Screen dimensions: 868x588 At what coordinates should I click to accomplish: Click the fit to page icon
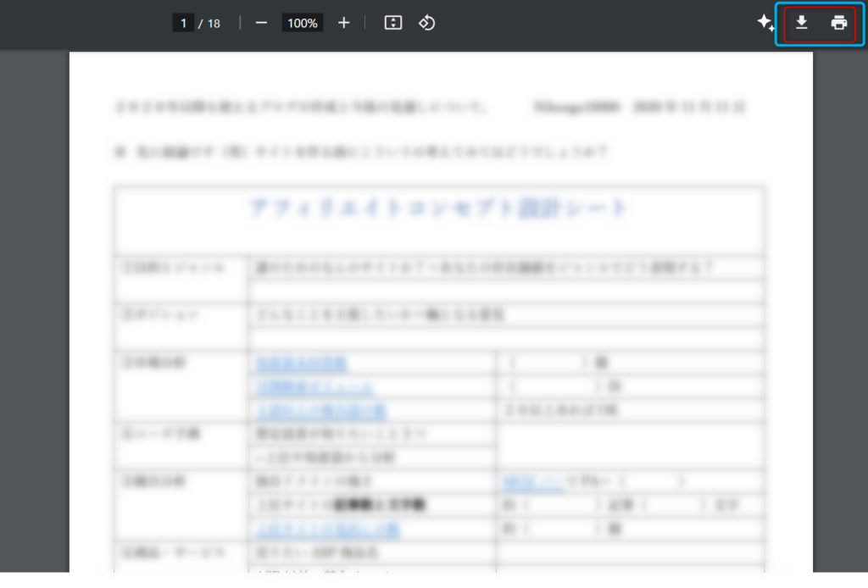pyautogui.click(x=393, y=23)
